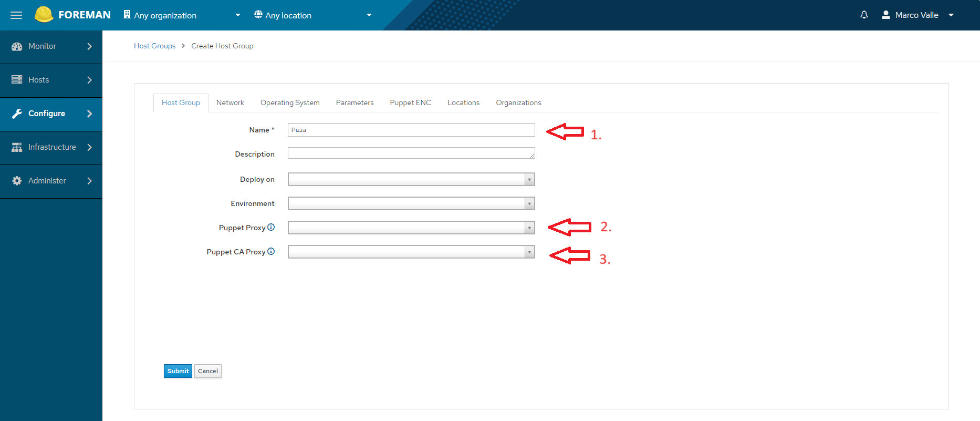This screenshot has height=421, width=980.
Task: Click the Hosts server icon
Action: pyautogui.click(x=17, y=80)
